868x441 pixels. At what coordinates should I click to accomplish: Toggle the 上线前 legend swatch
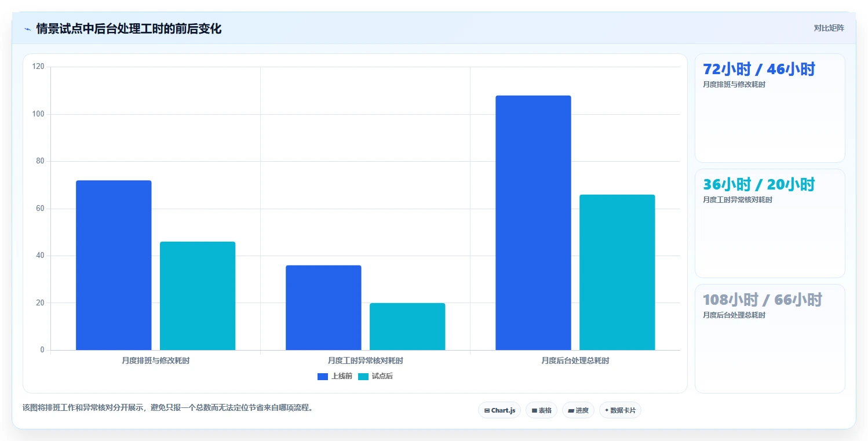[323, 377]
